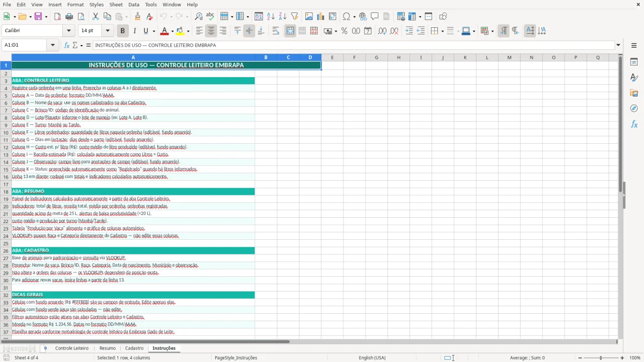644x362 pixels.
Task: Clear direct formatting
Action: click(x=150, y=17)
